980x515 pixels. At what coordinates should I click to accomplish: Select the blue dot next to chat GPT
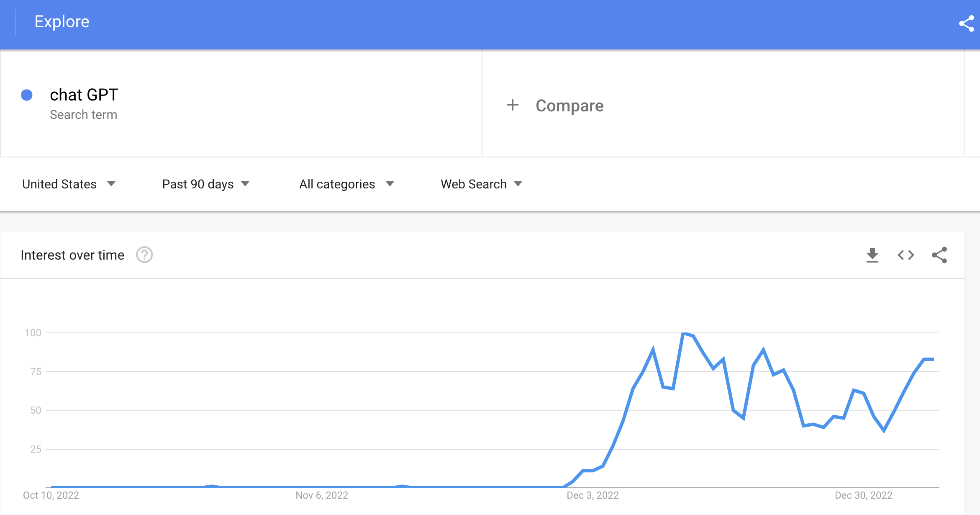(26, 95)
